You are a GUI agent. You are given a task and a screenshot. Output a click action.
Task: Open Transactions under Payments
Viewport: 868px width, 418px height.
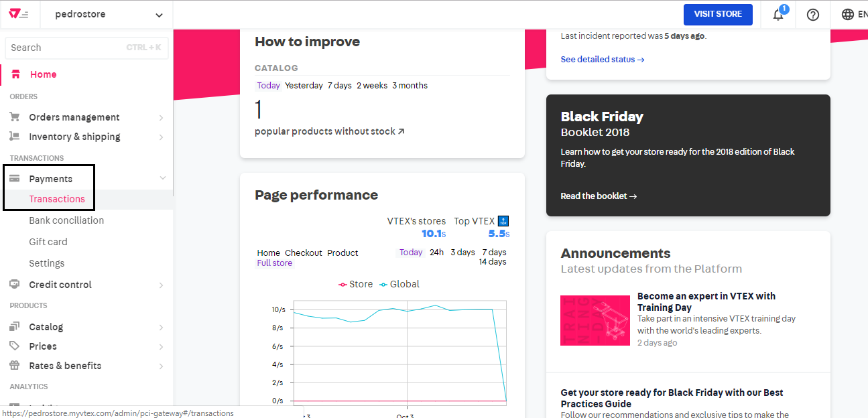pos(57,199)
